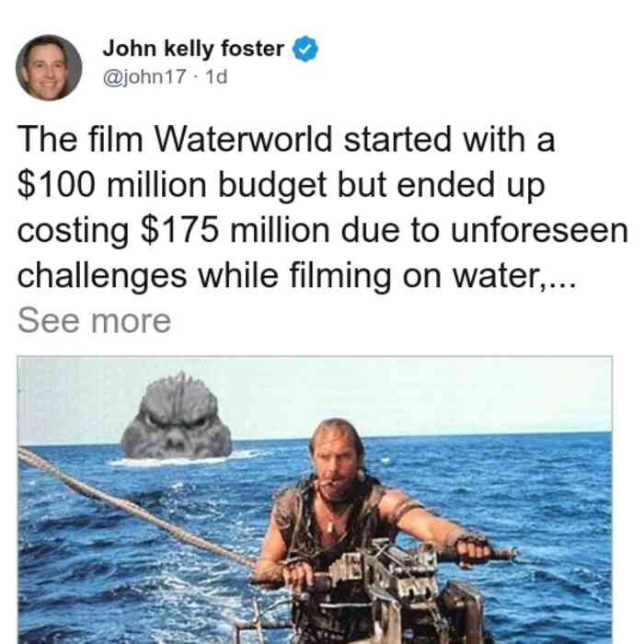The image size is (644, 644).
Task: Open John kelly foster's profile picture
Action: pos(49,68)
